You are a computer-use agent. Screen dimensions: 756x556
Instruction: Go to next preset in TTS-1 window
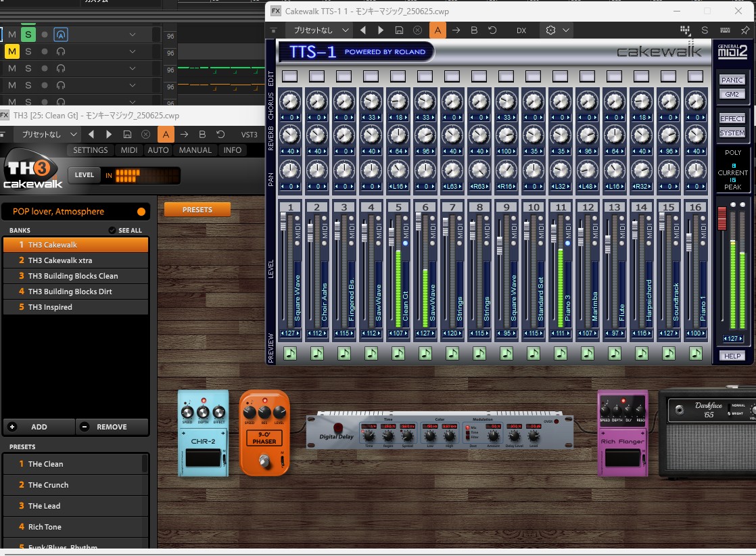point(381,30)
